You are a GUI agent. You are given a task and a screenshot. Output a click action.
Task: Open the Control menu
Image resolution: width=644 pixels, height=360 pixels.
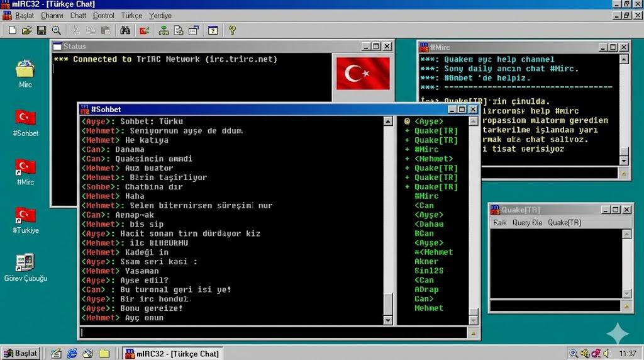(104, 16)
